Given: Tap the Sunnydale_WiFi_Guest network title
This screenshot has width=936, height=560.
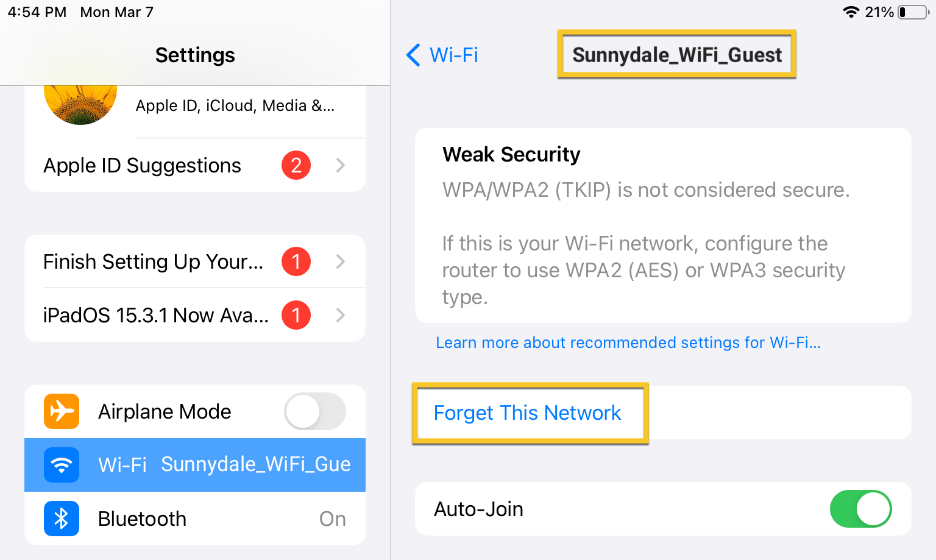Looking at the screenshot, I should tap(676, 55).
